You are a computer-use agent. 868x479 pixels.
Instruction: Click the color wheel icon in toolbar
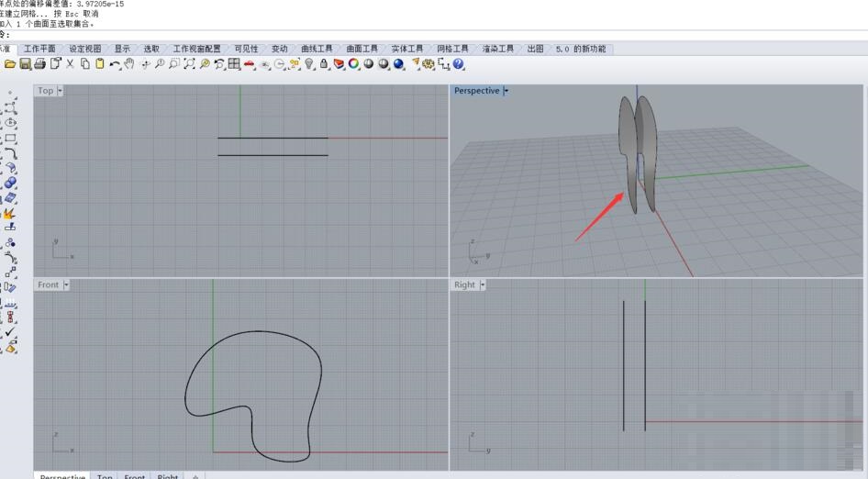pos(353,64)
